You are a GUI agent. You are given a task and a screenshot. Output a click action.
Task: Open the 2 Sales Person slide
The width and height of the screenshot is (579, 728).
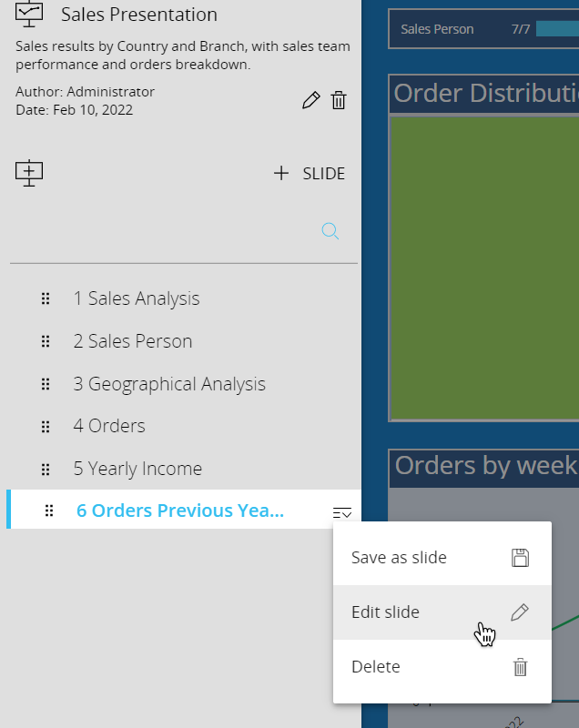pos(133,341)
